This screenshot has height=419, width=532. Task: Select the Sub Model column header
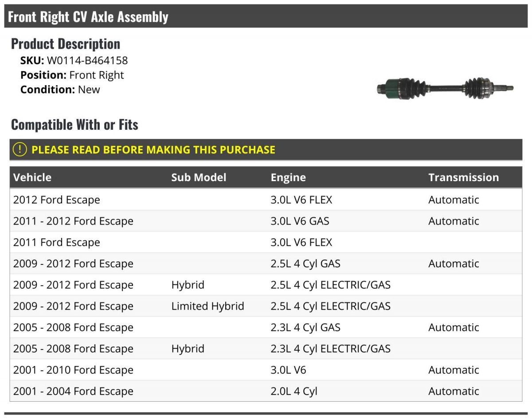pos(199,178)
